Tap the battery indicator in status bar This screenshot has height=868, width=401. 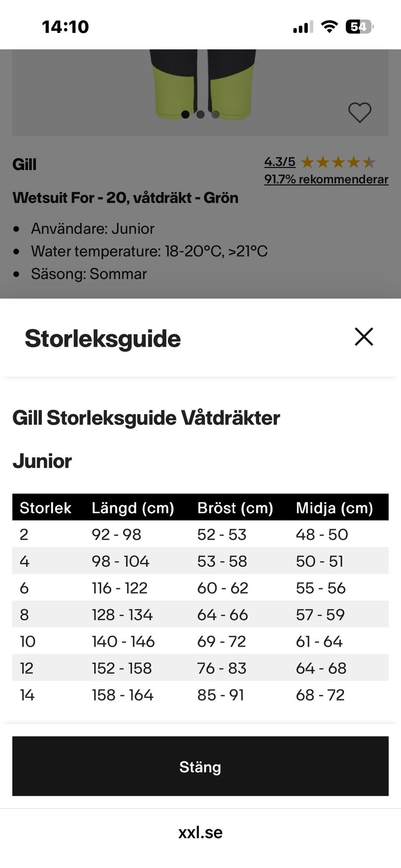click(x=360, y=27)
